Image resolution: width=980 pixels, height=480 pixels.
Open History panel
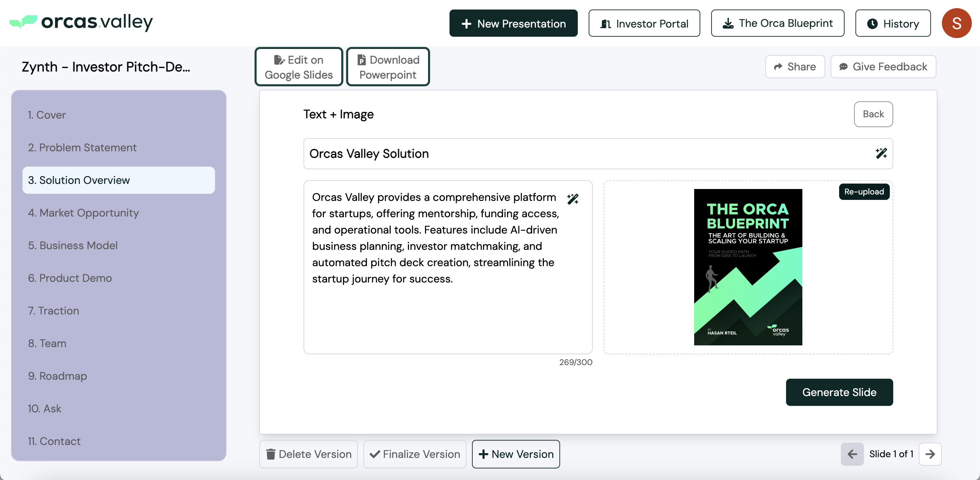[x=893, y=23]
